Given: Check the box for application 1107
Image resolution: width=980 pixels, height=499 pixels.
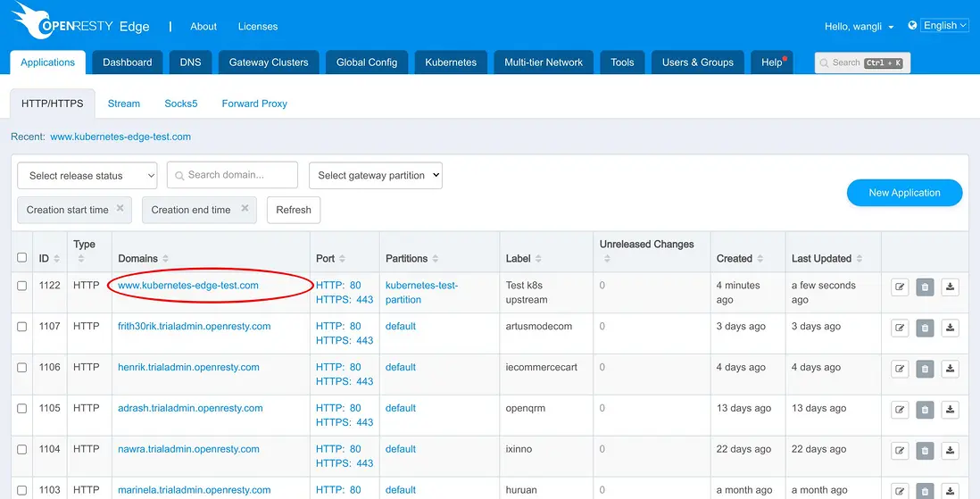Looking at the screenshot, I should (22, 327).
